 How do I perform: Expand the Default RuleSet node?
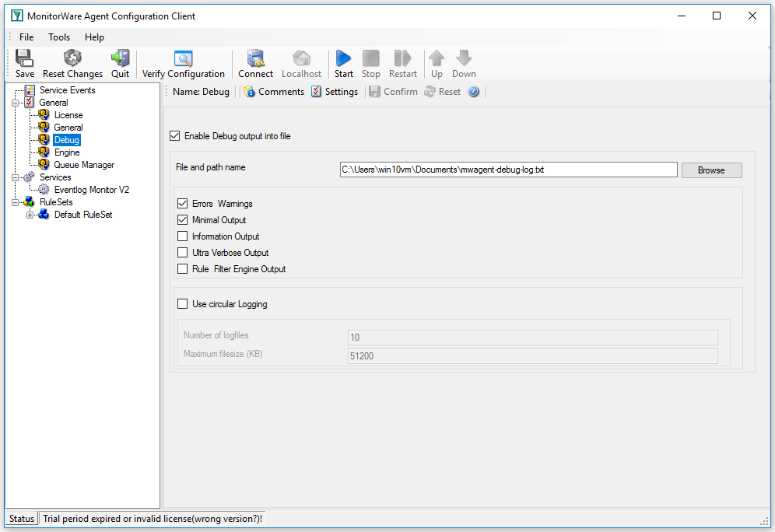click(x=30, y=215)
